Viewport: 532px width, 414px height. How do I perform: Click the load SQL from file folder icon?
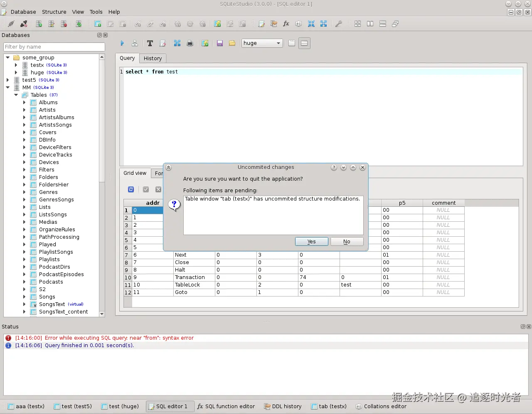pos(232,43)
